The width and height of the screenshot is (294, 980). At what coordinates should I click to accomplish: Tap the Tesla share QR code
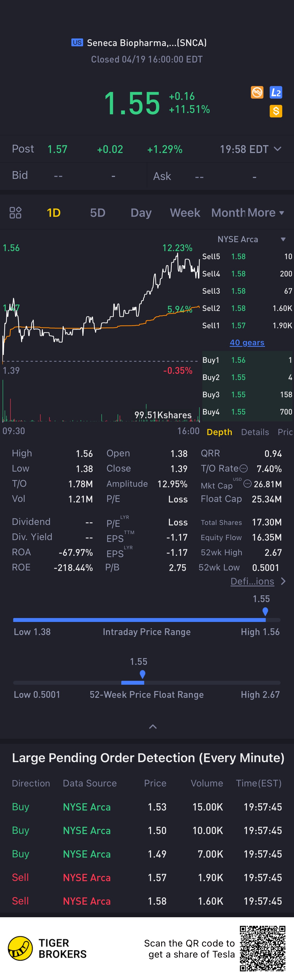point(262,948)
